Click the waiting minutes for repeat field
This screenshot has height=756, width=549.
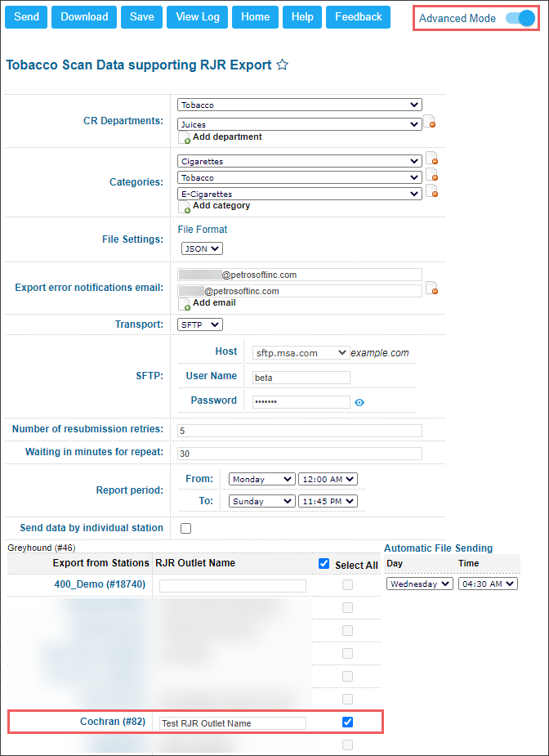point(299,454)
